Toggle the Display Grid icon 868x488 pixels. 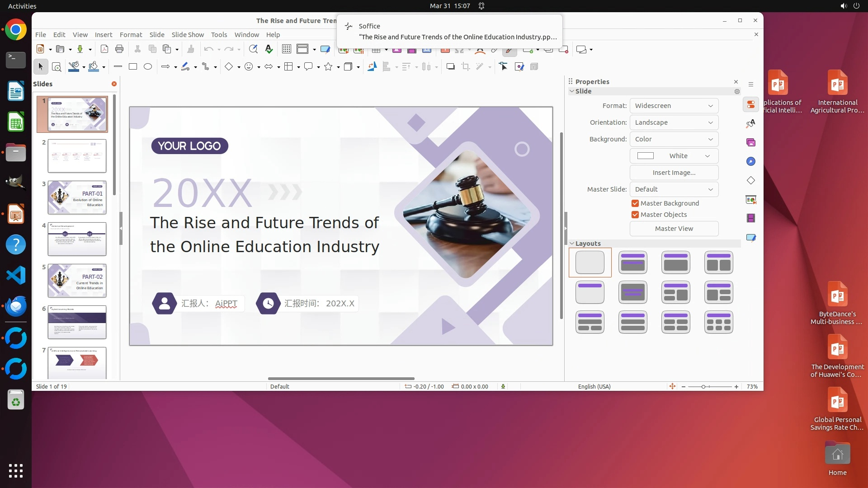point(286,49)
